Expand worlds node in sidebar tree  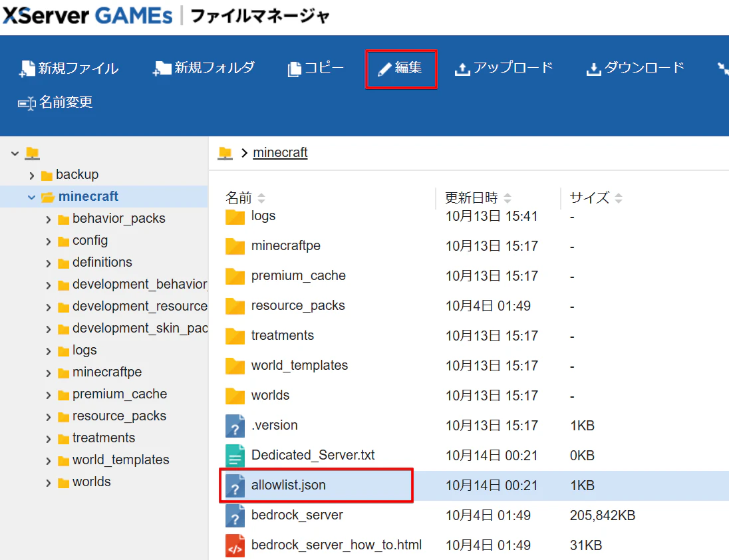coord(49,483)
